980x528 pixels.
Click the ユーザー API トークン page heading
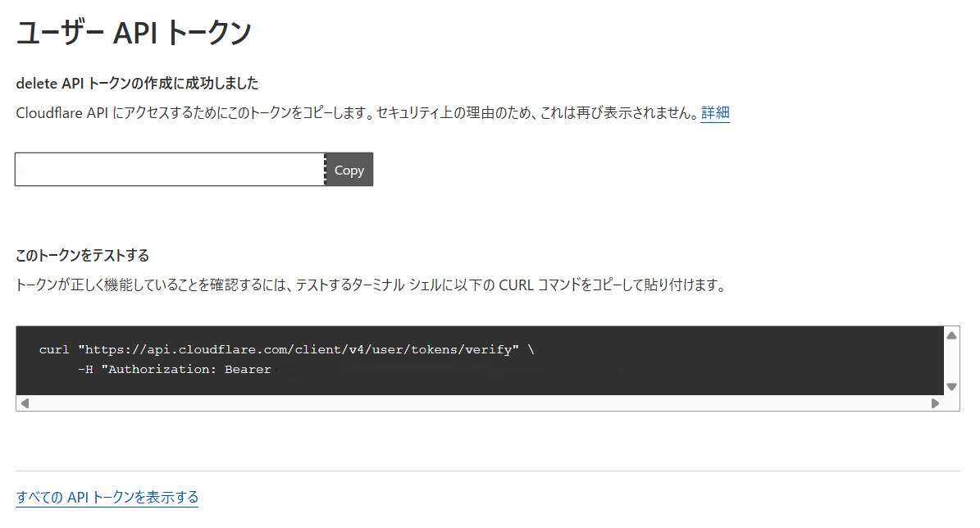(x=134, y=34)
